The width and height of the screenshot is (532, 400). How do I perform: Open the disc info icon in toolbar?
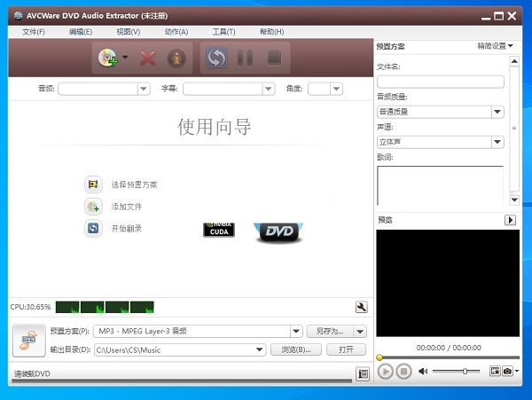(176, 59)
